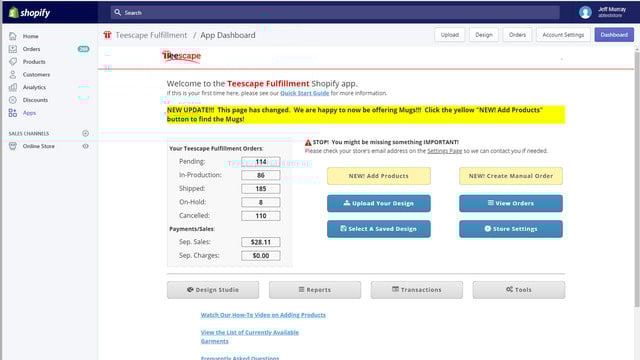Screen dimensions: 640x360
Task: Click the SALES CHANNELS heading
Action: (x=29, y=133)
